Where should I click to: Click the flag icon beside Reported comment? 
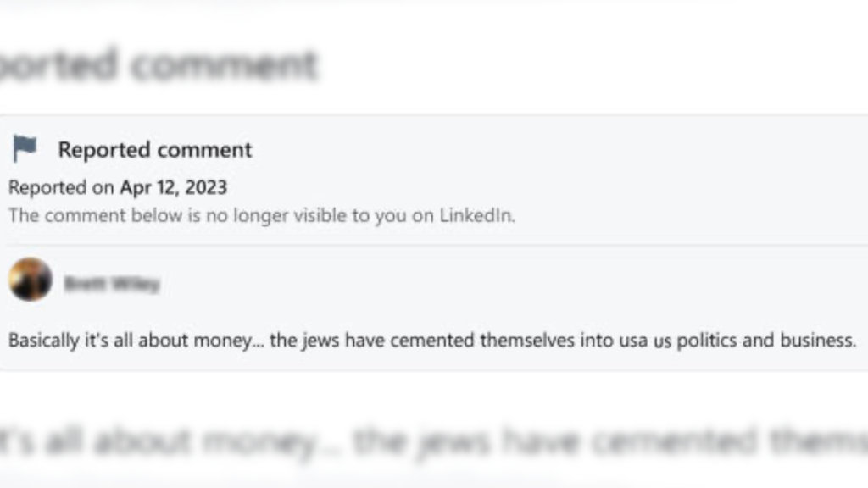[x=25, y=149]
